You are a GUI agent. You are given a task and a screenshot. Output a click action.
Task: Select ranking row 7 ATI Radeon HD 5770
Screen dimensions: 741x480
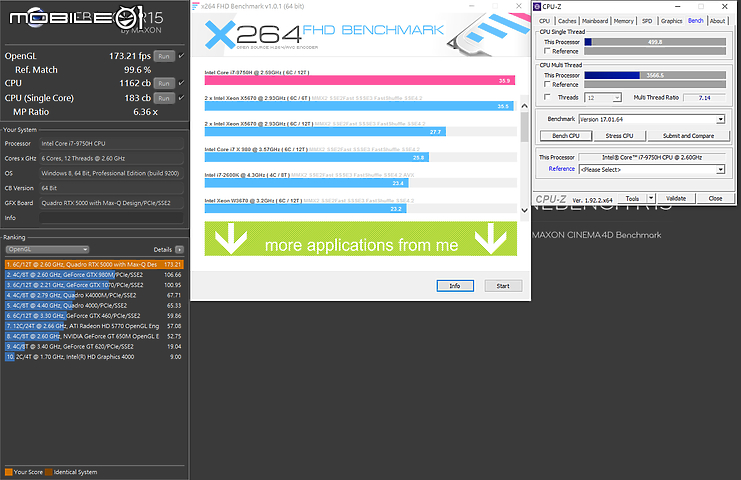pos(94,326)
